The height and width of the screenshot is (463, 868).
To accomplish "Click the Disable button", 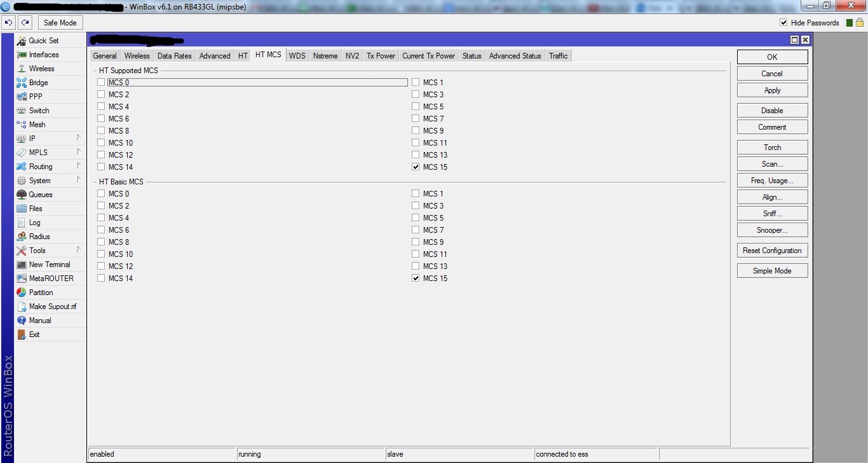I will (x=772, y=111).
